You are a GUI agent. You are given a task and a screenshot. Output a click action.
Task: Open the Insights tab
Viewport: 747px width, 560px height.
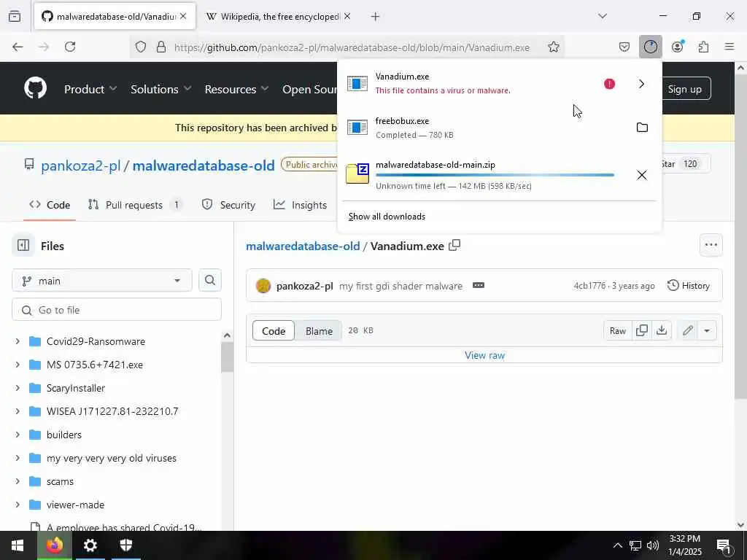(x=300, y=205)
